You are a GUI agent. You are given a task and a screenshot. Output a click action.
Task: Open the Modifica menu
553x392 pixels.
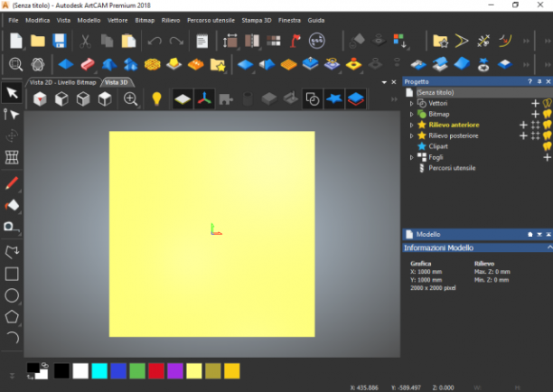pyautogui.click(x=37, y=21)
